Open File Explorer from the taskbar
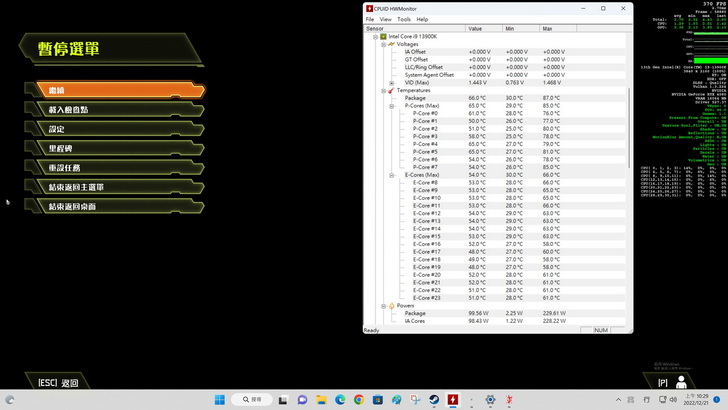The width and height of the screenshot is (728, 410). [321, 399]
